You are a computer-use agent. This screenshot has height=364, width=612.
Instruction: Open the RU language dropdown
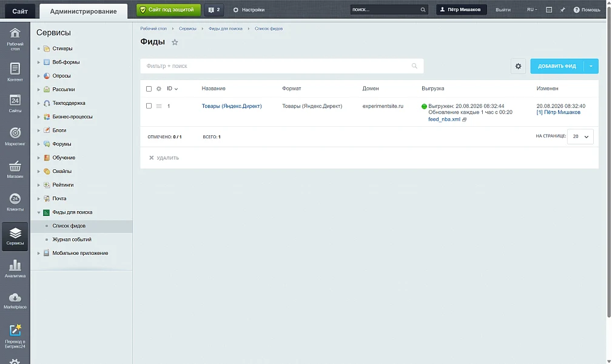click(532, 10)
